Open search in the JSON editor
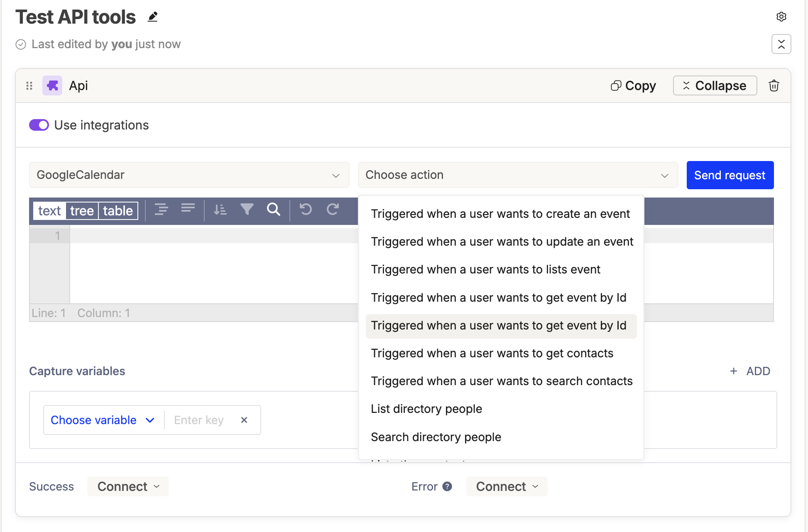The height and width of the screenshot is (532, 808). point(273,209)
